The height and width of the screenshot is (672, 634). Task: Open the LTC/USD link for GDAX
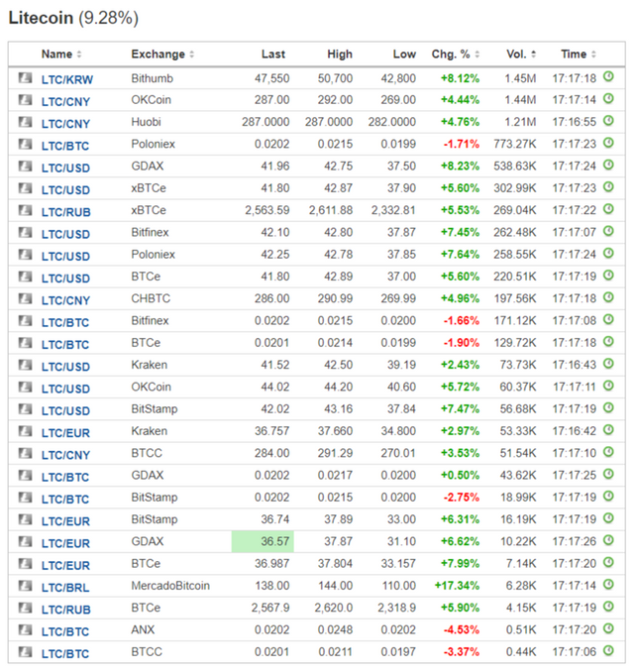click(x=65, y=168)
